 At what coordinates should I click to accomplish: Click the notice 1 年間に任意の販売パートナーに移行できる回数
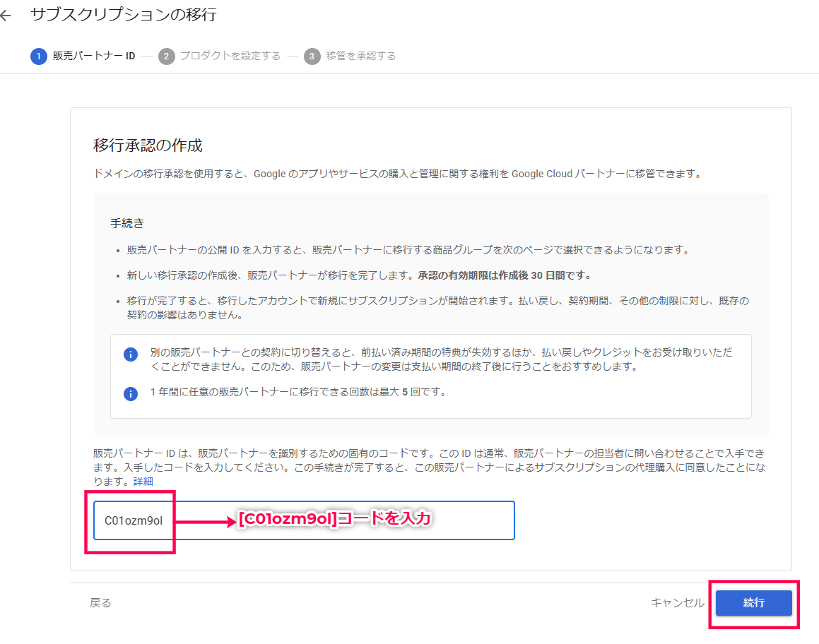[x=299, y=392]
